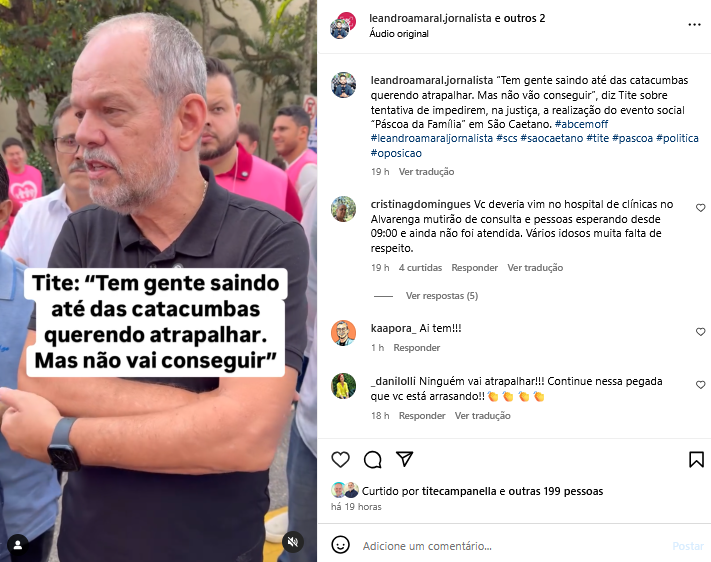Open the #abcemoff hashtag

pyautogui.click(x=581, y=124)
